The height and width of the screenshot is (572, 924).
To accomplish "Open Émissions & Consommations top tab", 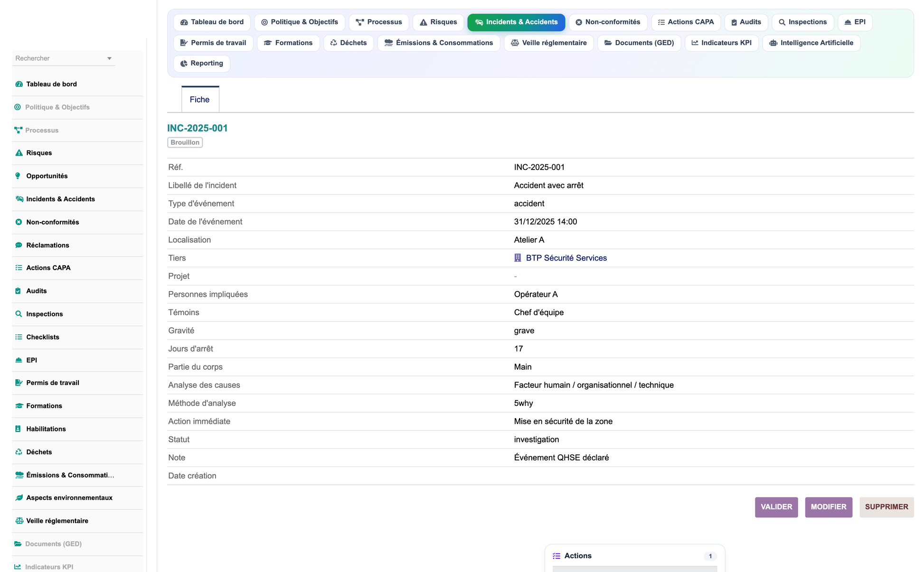I will (439, 43).
